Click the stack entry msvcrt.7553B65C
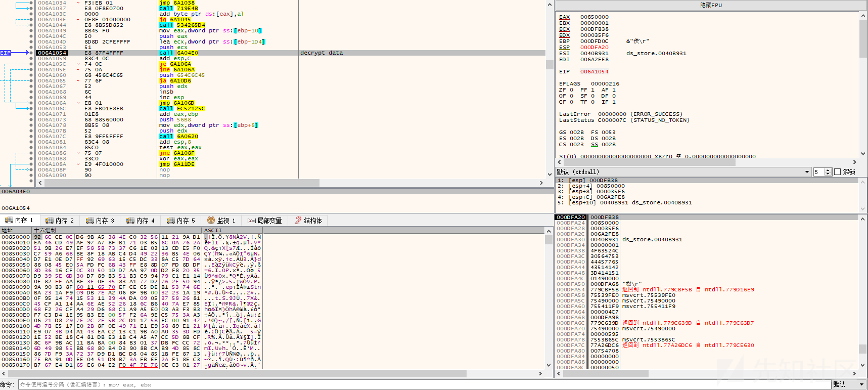 [649, 340]
